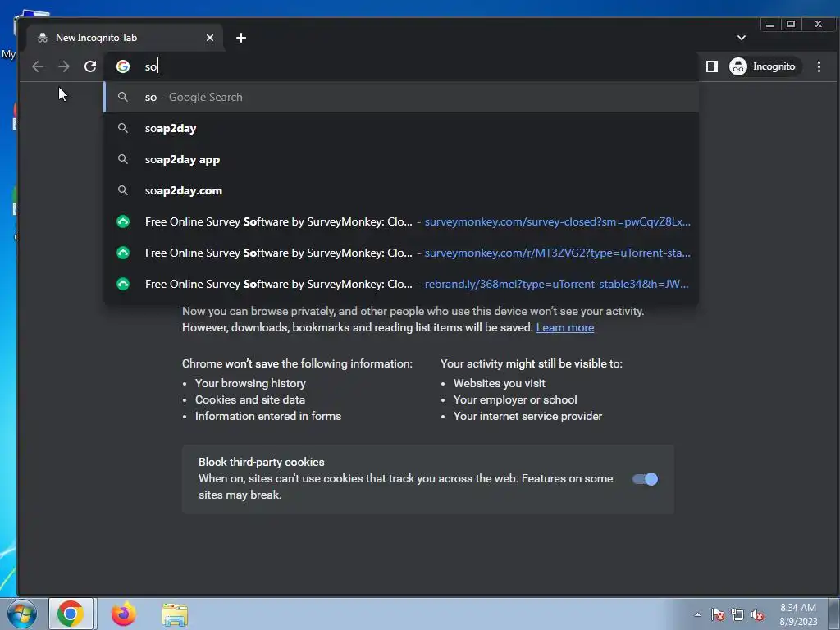
Task: Open the side panel icon
Action: [711, 66]
